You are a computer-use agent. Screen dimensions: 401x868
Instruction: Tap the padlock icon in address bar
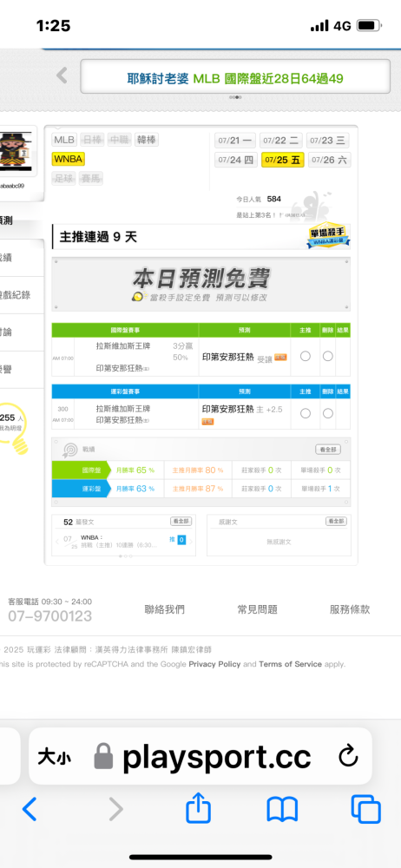pyautogui.click(x=103, y=756)
